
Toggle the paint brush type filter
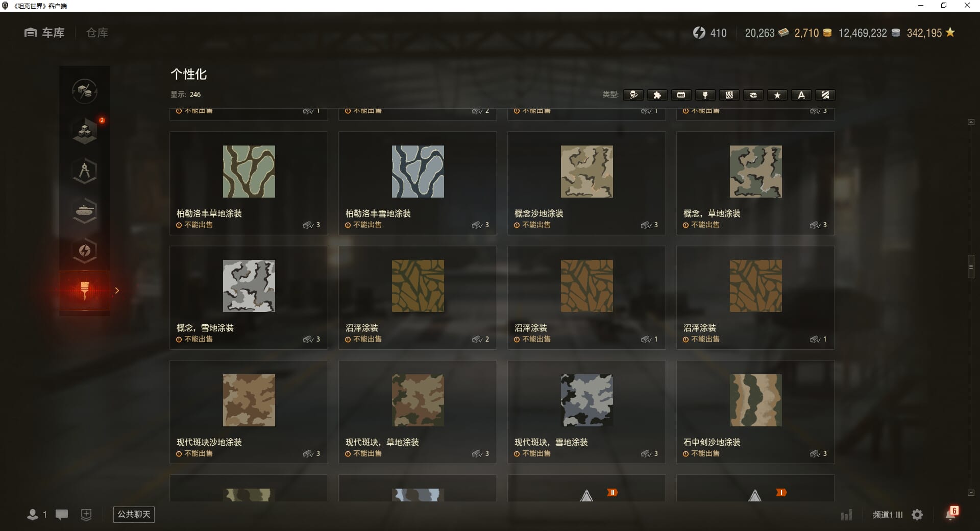[x=705, y=95]
